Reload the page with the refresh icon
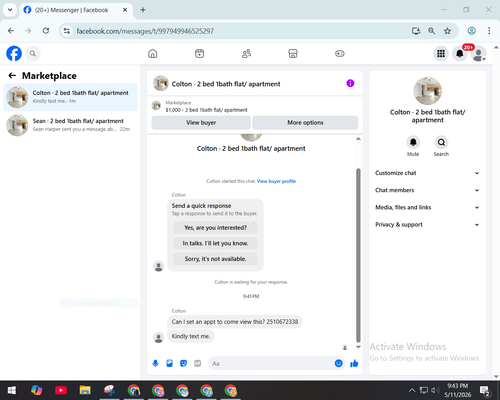Screen dimensions: 500x400 46,31
